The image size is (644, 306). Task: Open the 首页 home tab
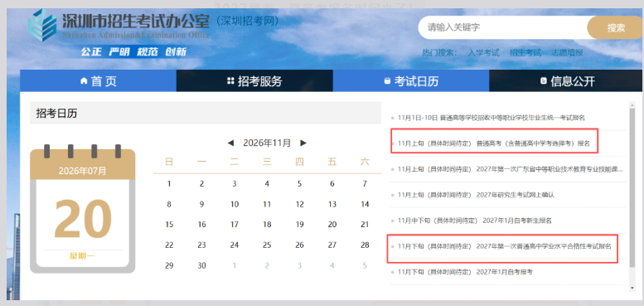click(x=98, y=81)
